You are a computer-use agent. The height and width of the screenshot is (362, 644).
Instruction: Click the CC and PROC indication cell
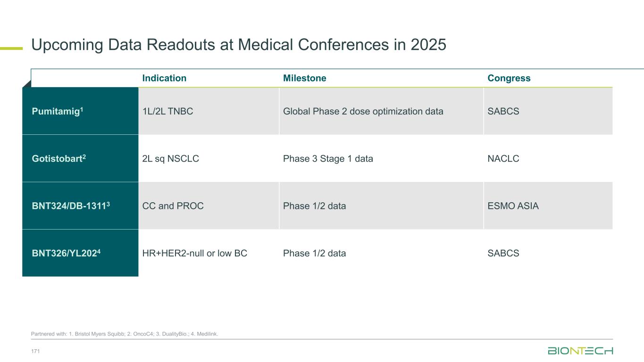pyautogui.click(x=173, y=206)
